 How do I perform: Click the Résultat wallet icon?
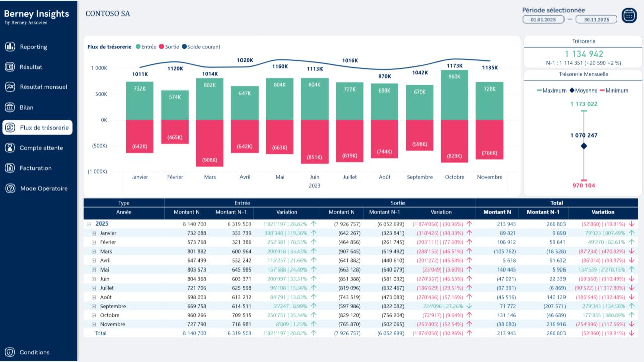coord(10,67)
